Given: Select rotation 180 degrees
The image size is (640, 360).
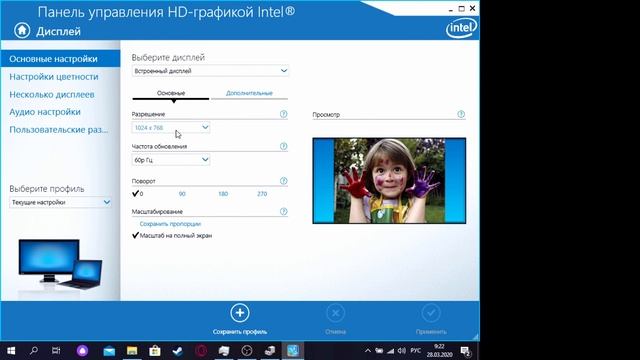Looking at the screenshot, I should (223, 194).
